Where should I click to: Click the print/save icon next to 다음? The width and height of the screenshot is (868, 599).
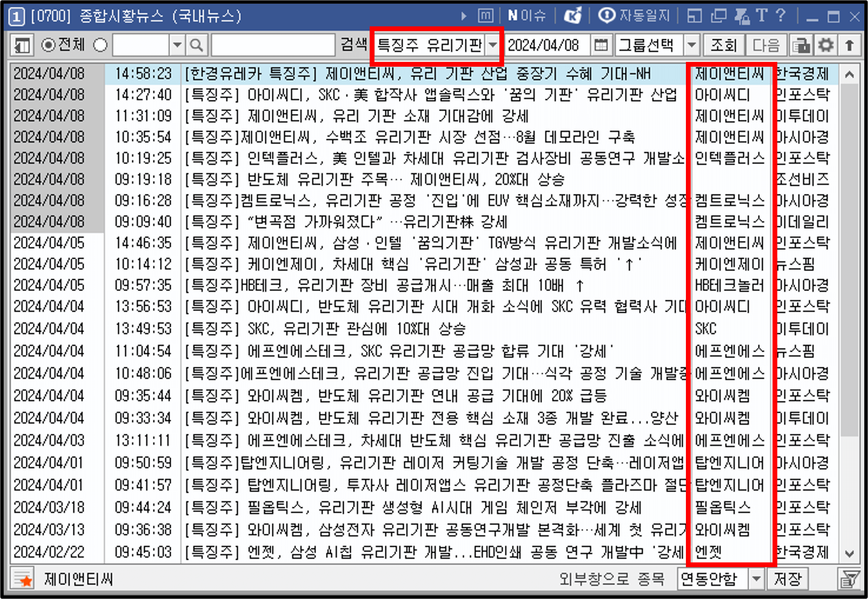tap(801, 45)
